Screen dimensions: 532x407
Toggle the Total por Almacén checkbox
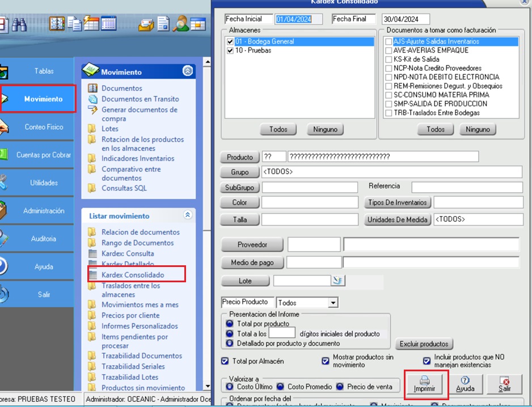[x=225, y=361]
